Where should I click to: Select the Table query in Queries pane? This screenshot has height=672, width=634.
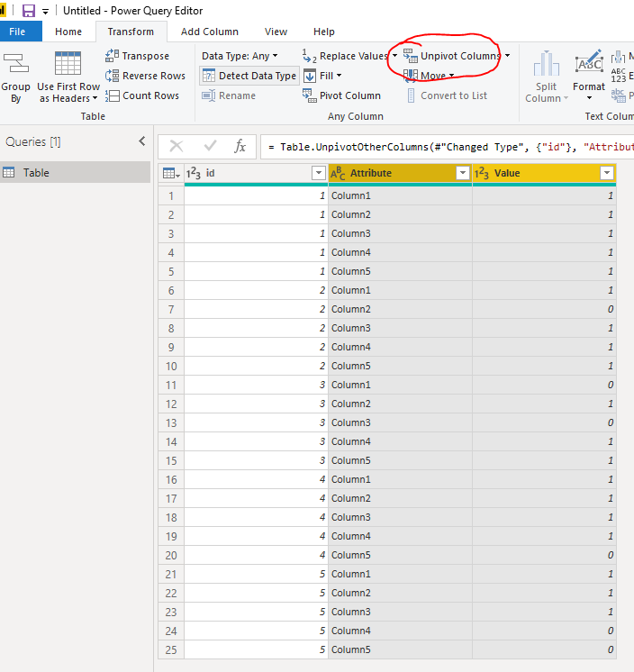click(x=75, y=172)
